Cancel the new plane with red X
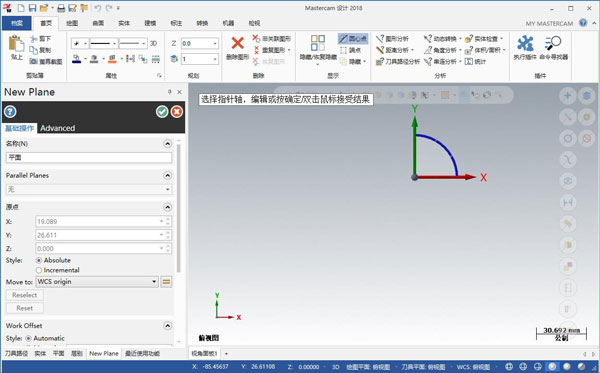Image resolution: width=600 pixels, height=373 pixels. click(x=176, y=112)
